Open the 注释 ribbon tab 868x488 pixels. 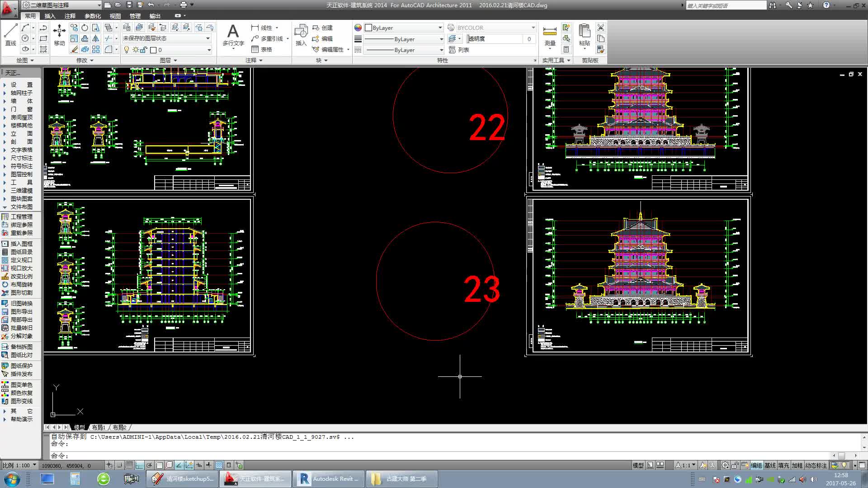point(70,16)
